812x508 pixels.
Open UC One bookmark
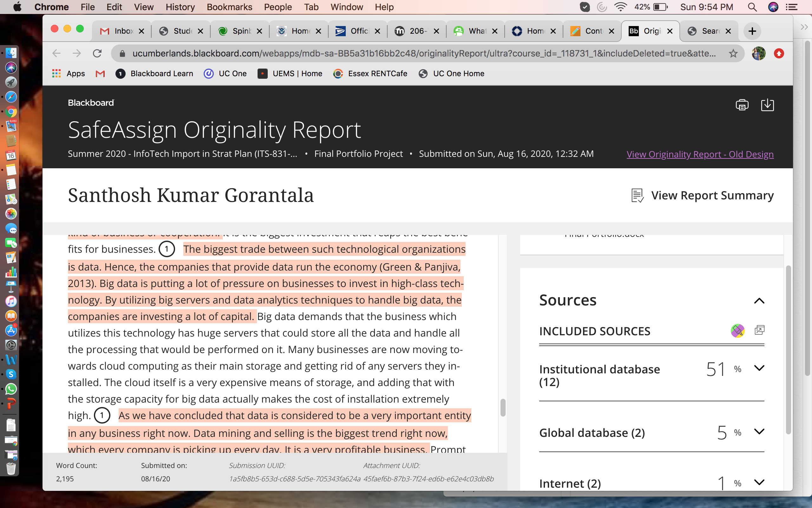(x=225, y=74)
